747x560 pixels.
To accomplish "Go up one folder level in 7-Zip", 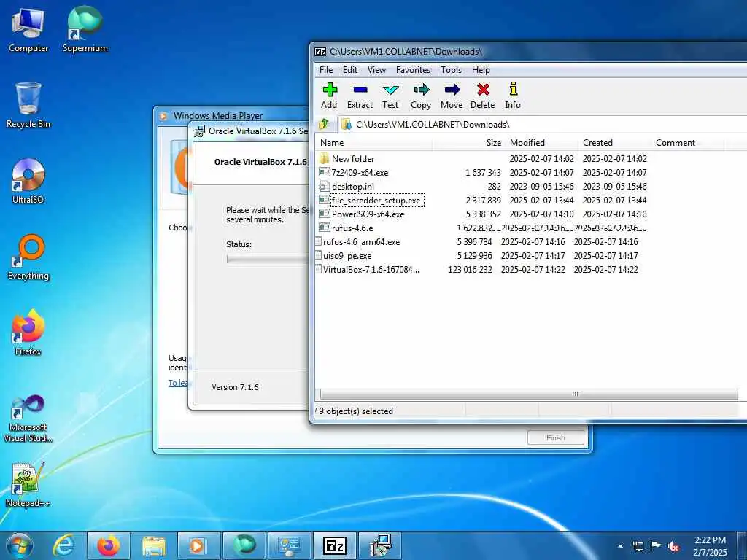I will (325, 124).
